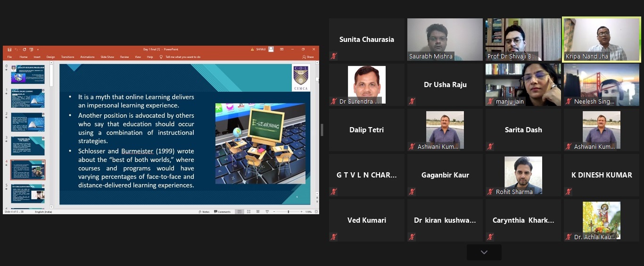Click the 115% zoom level button
The width and height of the screenshot is (644, 266).
(309, 212)
